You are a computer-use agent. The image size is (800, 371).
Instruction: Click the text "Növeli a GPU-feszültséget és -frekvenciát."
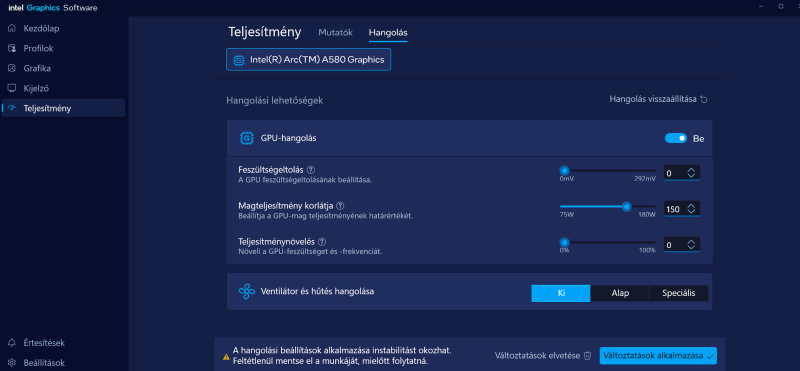(x=310, y=252)
